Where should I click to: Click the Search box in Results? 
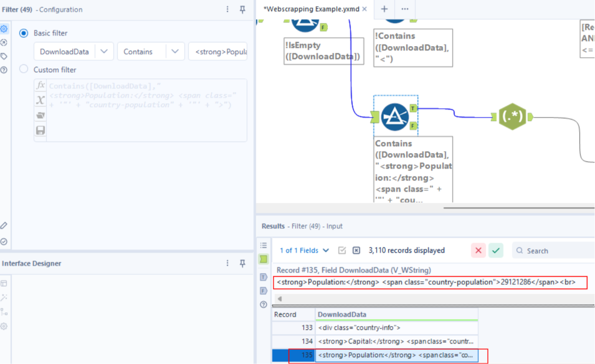pos(553,250)
